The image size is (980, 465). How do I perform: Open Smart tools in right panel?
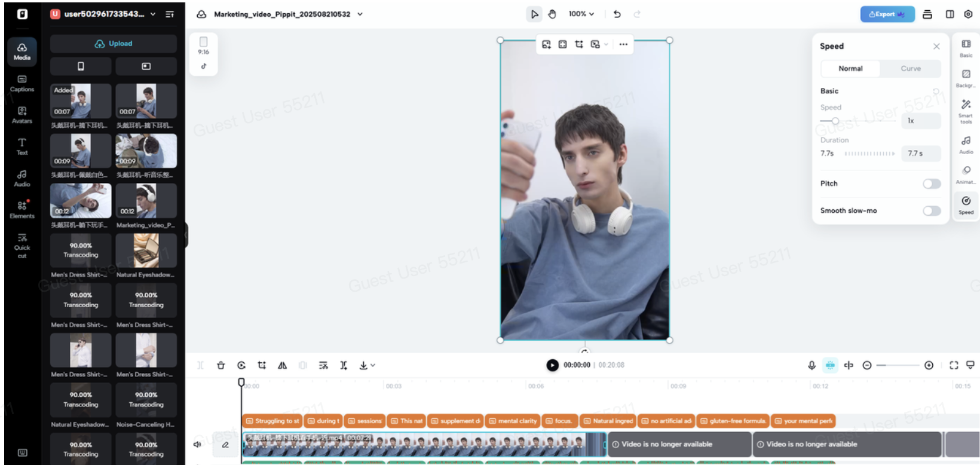[966, 111]
